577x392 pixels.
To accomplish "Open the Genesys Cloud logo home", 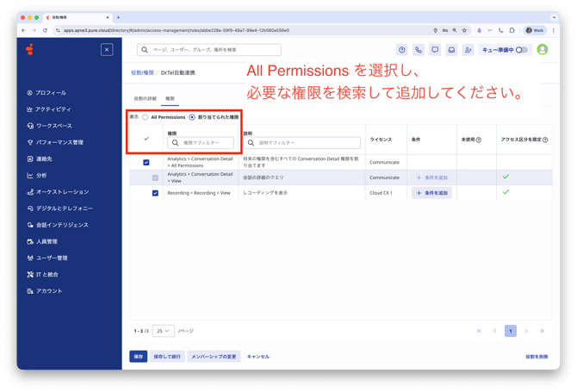I will (x=30, y=49).
